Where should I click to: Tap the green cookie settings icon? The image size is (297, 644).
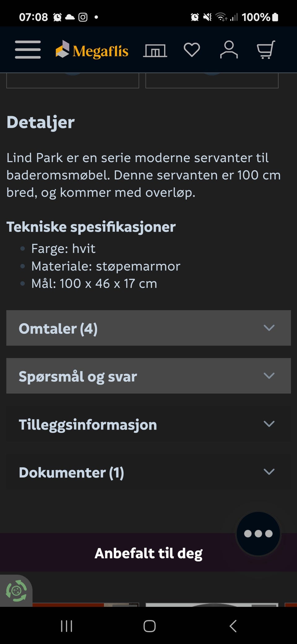[x=16, y=591]
